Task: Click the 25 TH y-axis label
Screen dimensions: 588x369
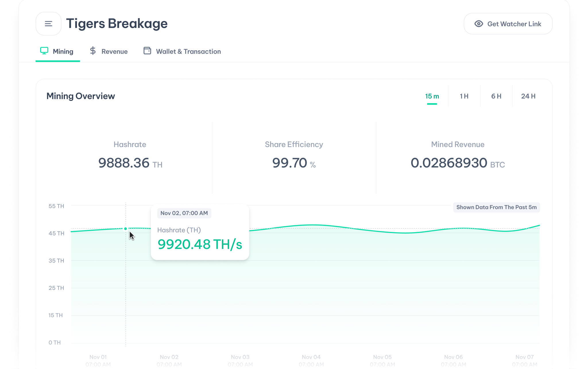Action: (56, 288)
